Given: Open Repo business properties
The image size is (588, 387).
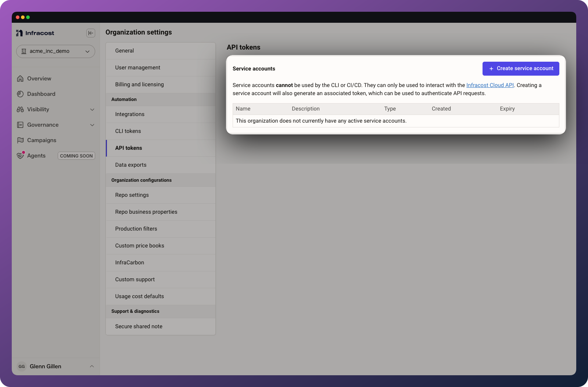Looking at the screenshot, I should [161, 212].
